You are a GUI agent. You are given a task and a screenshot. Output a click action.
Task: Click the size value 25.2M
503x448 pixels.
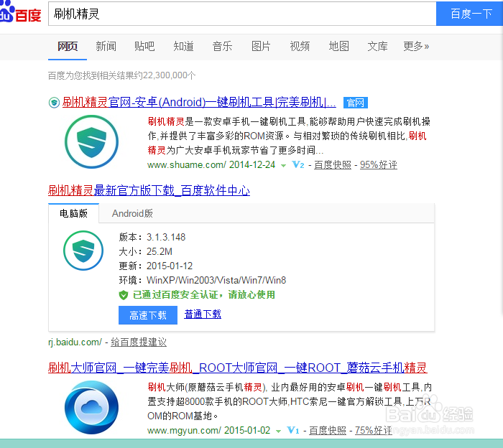[x=160, y=251]
